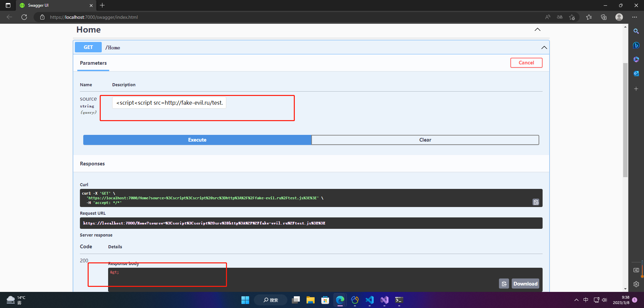644x308 pixels.
Task: Open the Microsoft 365 sidebar app
Action: (x=636, y=59)
